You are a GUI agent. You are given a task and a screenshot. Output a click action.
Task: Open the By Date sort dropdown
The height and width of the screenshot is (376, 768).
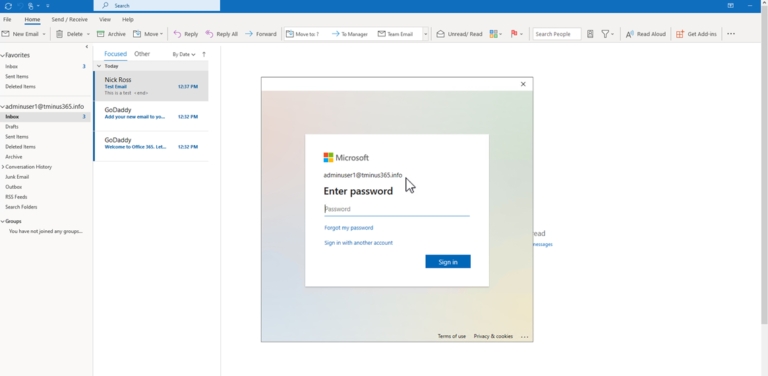[184, 54]
